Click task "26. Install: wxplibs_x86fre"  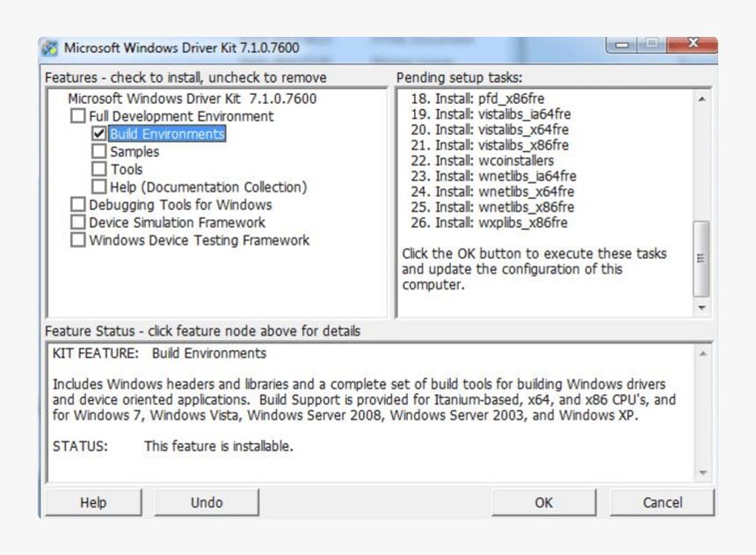tap(489, 223)
